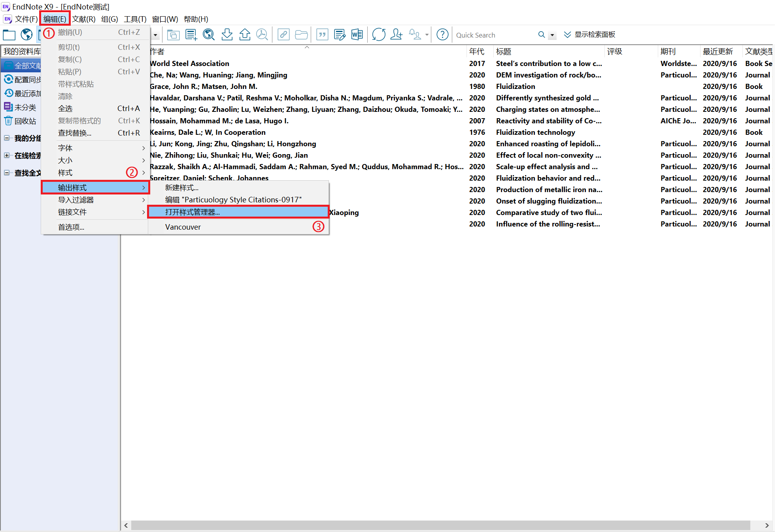The width and height of the screenshot is (778, 532).
Task: Click the New Reference toolbar icon
Action: click(191, 35)
